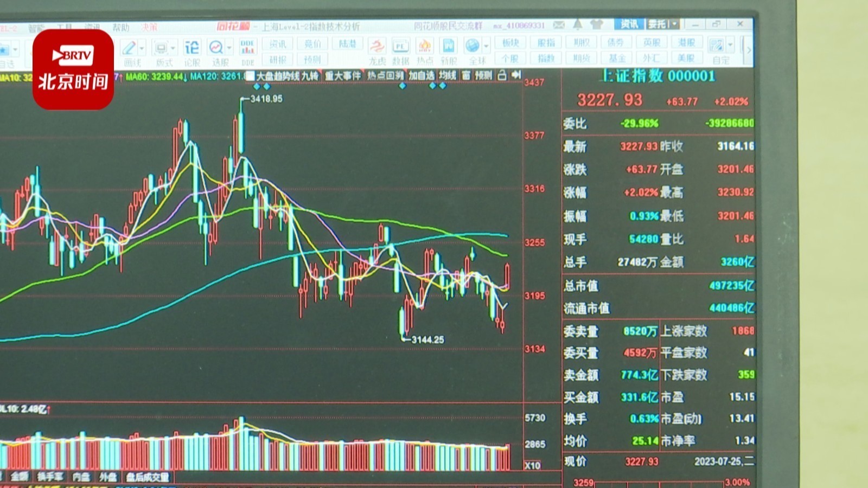Switch to the 外盘 tab
The image size is (868, 488).
pyautogui.click(x=108, y=477)
